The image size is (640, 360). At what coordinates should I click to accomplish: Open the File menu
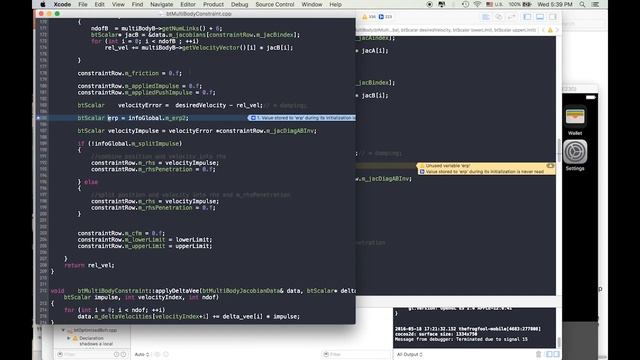coord(83,4)
